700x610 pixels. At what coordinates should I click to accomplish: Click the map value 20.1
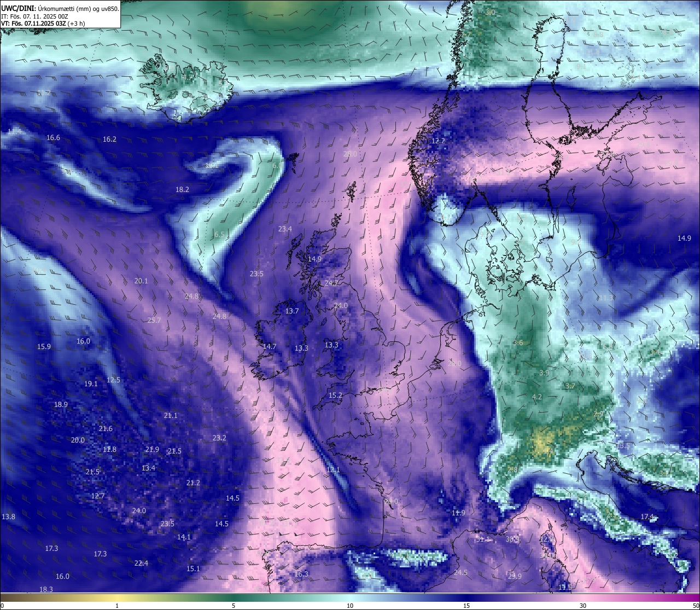coord(141,281)
